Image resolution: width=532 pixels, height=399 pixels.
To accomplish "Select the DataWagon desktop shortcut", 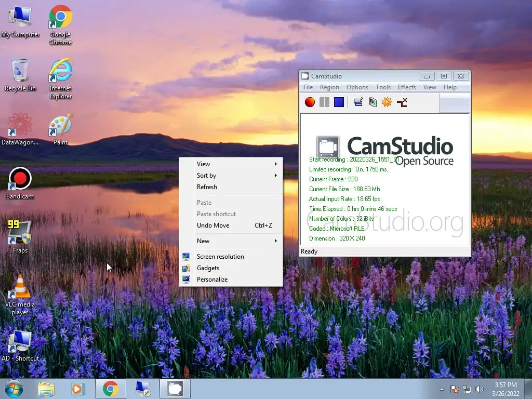I will (x=20, y=129).
